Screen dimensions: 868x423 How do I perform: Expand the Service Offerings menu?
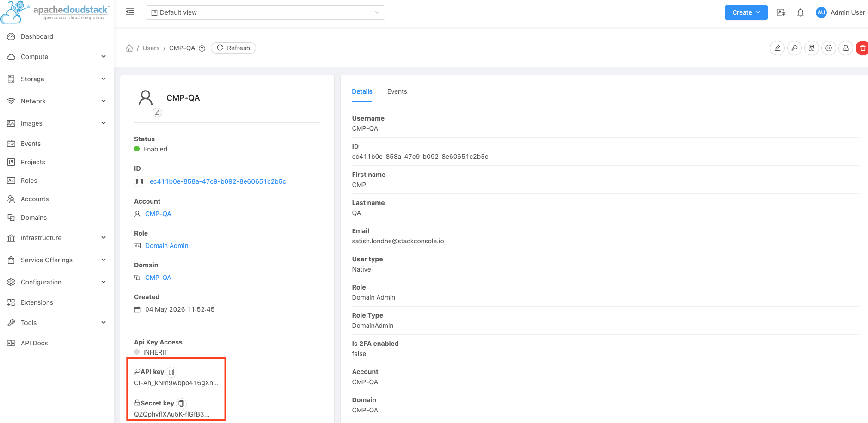coord(57,260)
